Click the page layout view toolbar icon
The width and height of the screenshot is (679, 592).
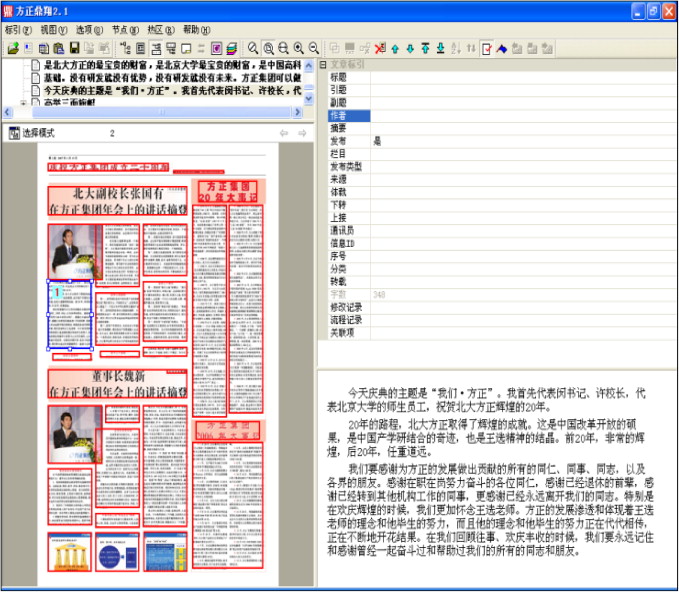pos(141,48)
